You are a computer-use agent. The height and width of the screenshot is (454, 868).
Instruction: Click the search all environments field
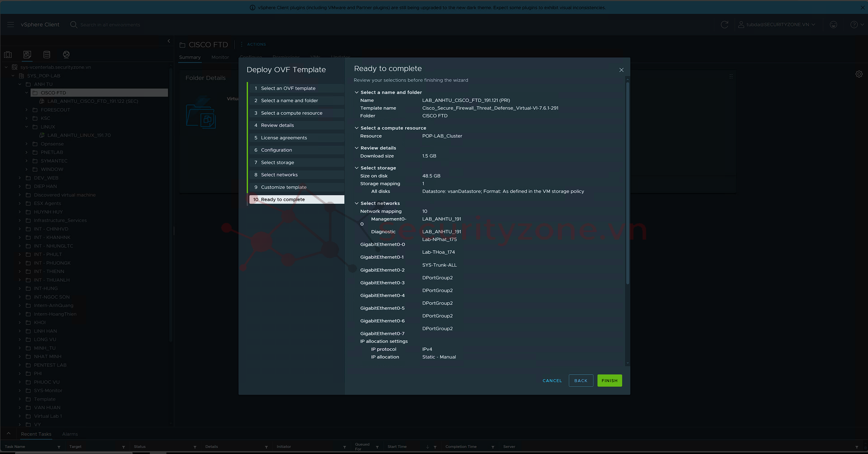110,25
